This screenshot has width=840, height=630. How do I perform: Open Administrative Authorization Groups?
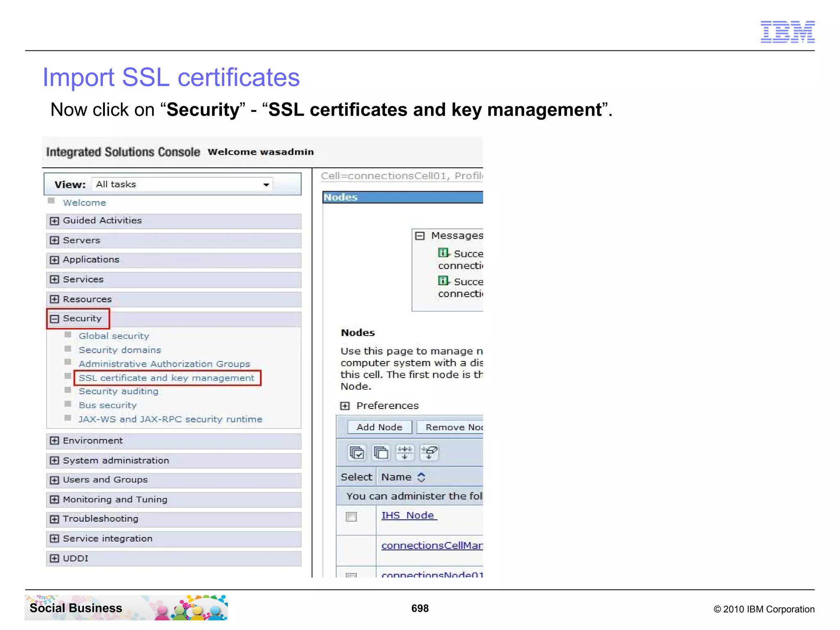pos(164,364)
